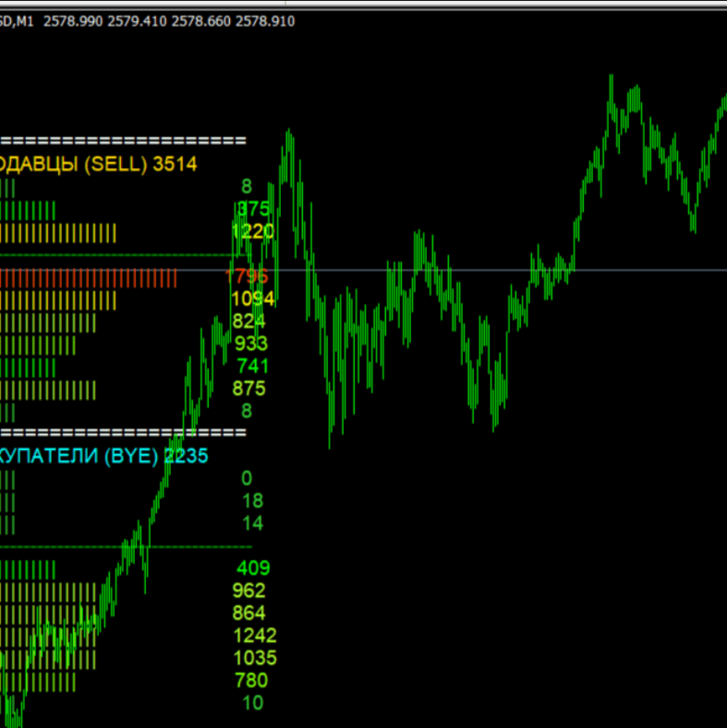The width and height of the screenshot is (727, 728).
Task: Click the 780 buy volume value
Action: (x=251, y=680)
